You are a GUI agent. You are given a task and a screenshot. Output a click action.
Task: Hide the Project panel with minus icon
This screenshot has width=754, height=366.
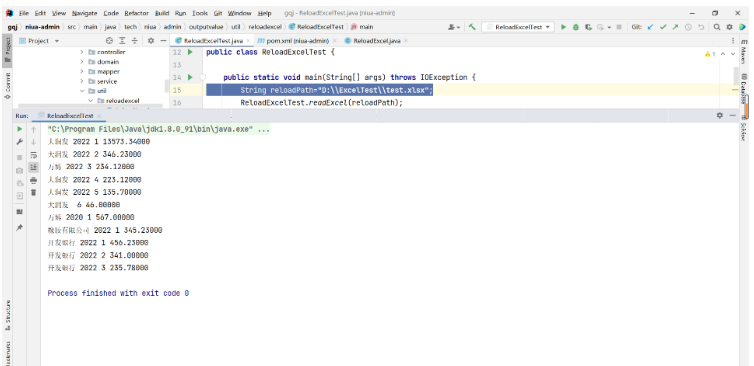163,41
